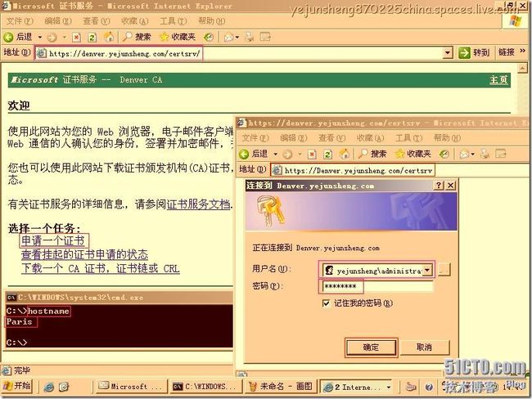Click Go (转到) button in main IE
Image resolution: width=532 pixels, height=399 pixels.
click(474, 52)
